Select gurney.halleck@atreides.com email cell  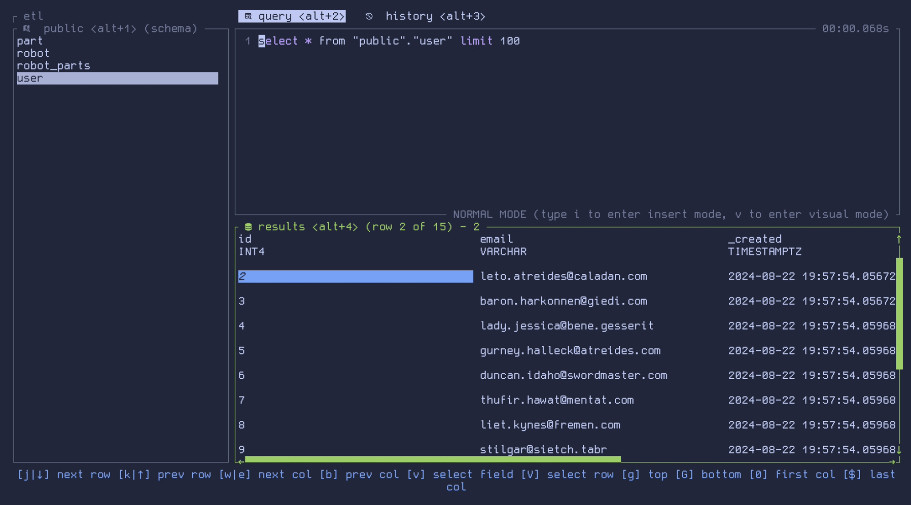(570, 351)
